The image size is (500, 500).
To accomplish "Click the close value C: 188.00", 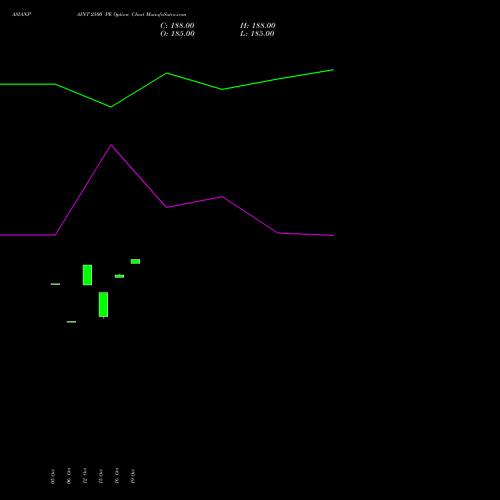I will click(177, 26).
